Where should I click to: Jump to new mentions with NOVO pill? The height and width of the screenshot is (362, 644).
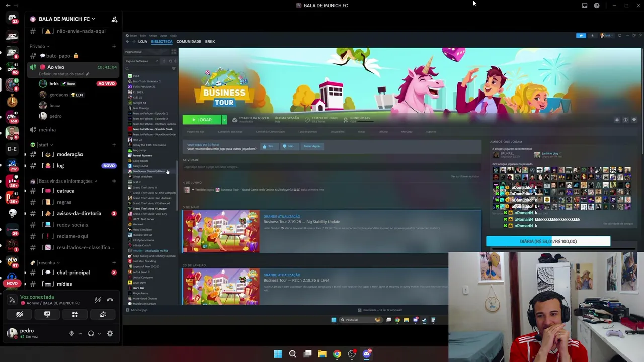(12, 283)
